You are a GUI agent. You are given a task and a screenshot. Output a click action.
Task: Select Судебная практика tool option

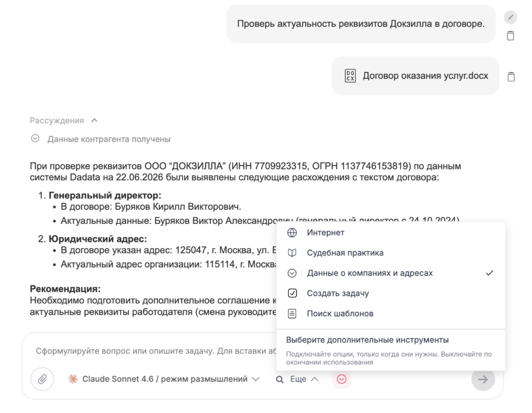391,253
